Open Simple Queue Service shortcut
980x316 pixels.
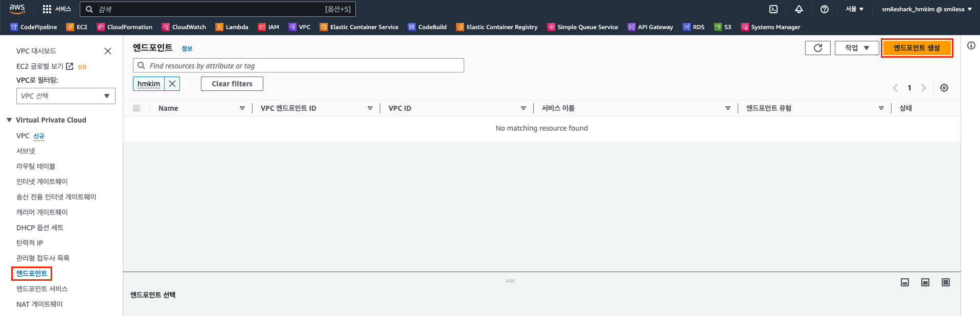[582, 27]
